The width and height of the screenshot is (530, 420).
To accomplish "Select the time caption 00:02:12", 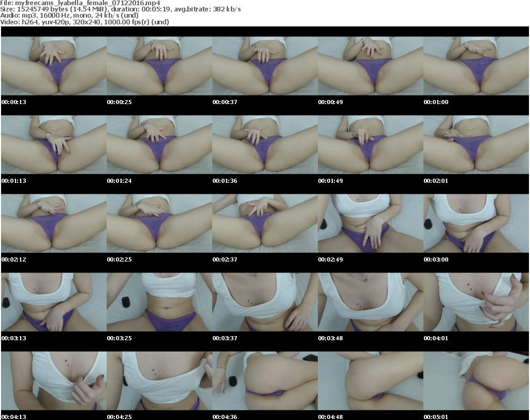I will tap(14, 259).
